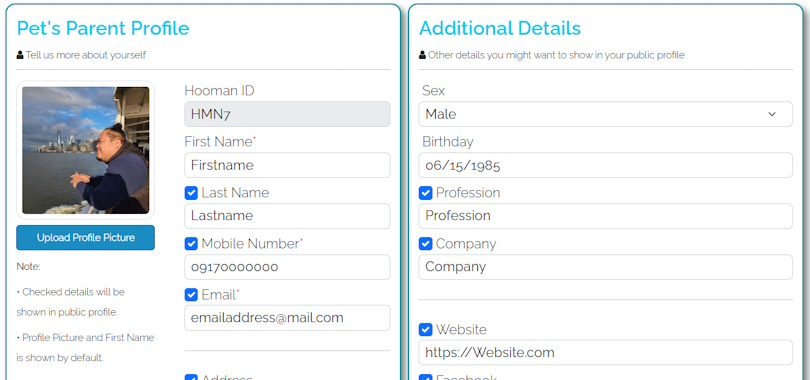
Task: Toggle the Profession checkbox
Action: coord(425,193)
